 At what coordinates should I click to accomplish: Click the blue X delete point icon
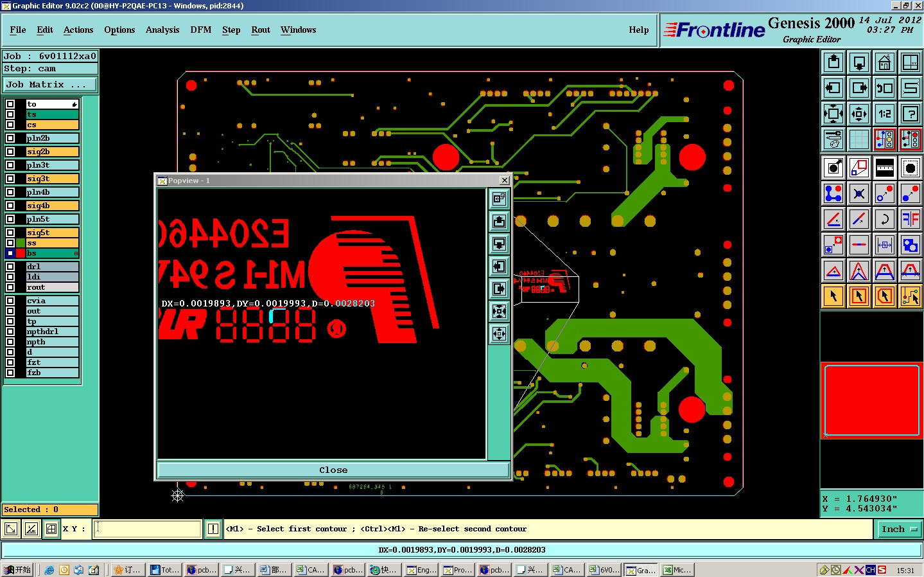pyautogui.click(x=859, y=193)
